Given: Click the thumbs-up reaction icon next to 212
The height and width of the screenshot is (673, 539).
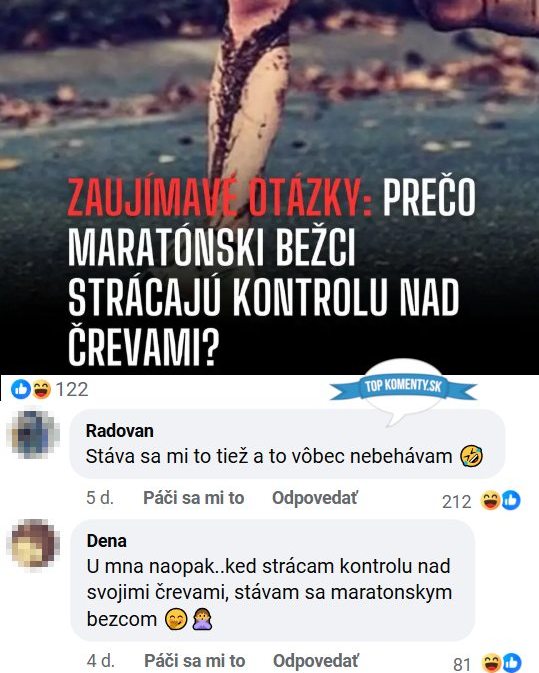Looking at the screenshot, I should point(511,500).
